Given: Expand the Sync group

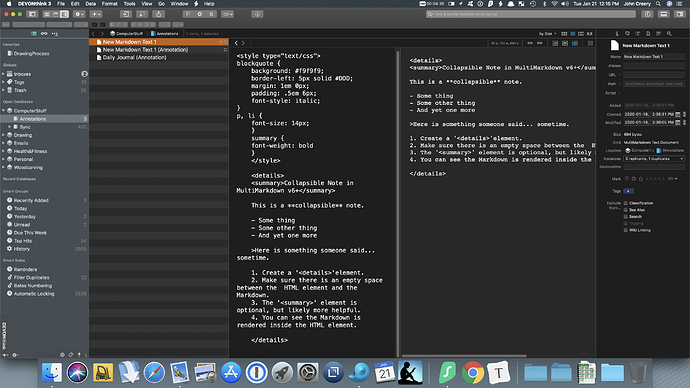Looking at the screenshot, I should coord(10,127).
